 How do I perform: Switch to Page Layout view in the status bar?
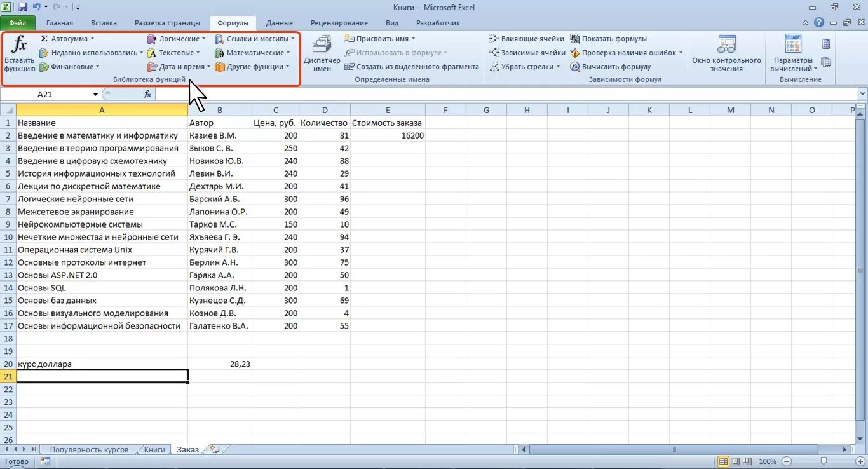735,461
